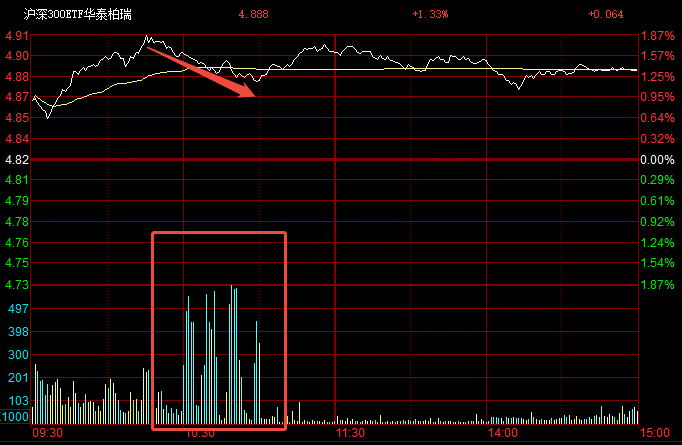
Task: Click the +0.064 price change figure
Action: (x=606, y=14)
